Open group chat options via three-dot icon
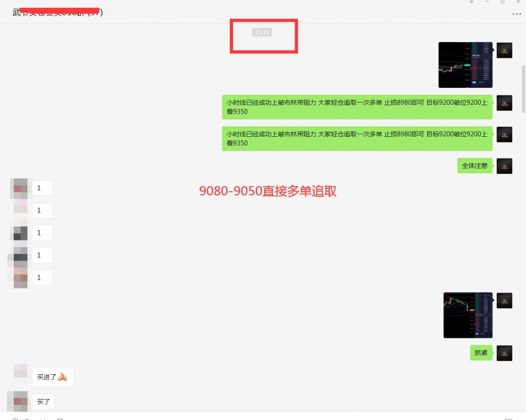The height and width of the screenshot is (420, 526). 516,14
